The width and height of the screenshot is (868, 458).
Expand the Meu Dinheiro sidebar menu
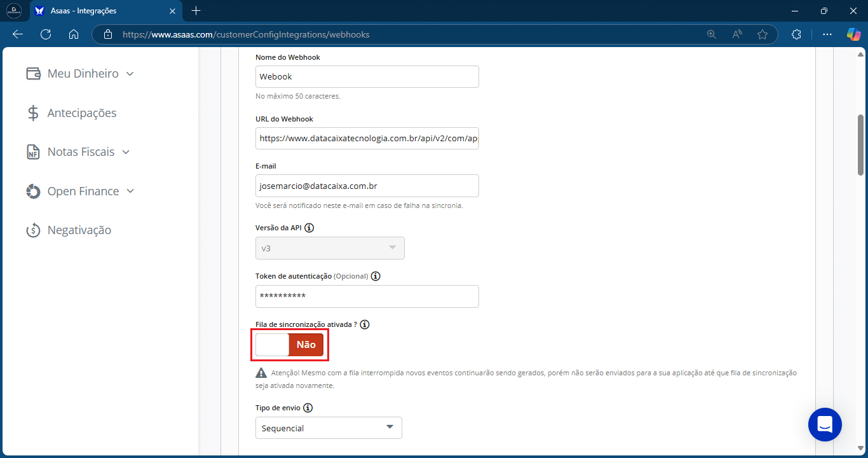click(80, 74)
